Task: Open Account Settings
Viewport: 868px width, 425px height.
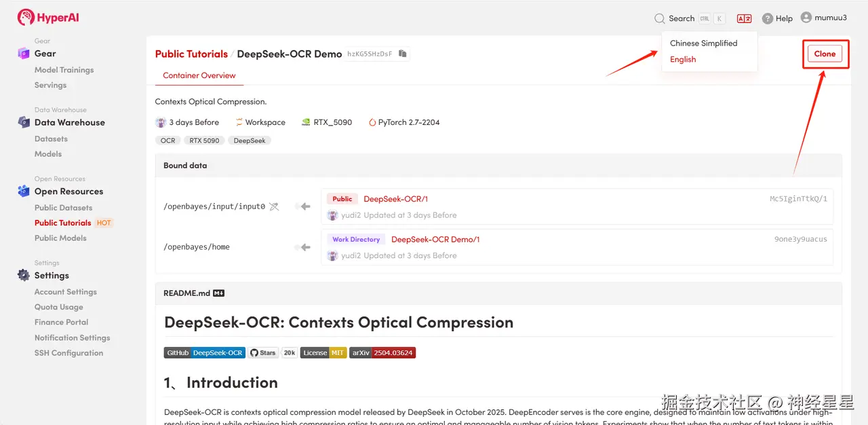Action: coord(66,292)
